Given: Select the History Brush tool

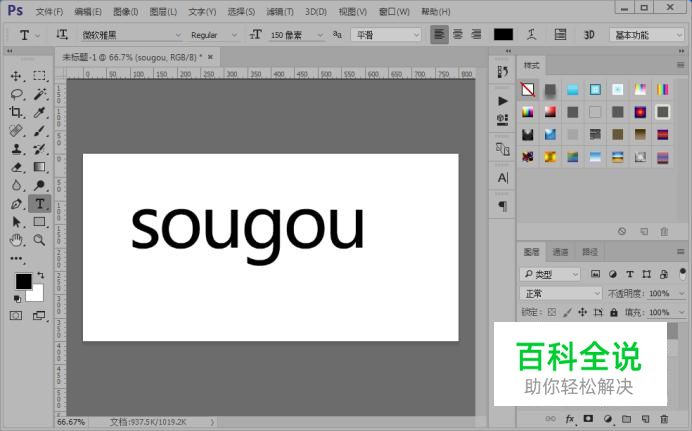Looking at the screenshot, I should [39, 149].
